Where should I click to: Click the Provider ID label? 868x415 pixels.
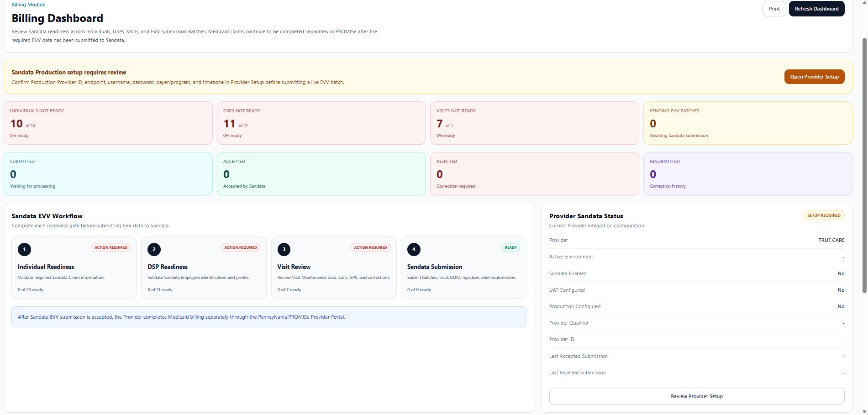point(562,339)
